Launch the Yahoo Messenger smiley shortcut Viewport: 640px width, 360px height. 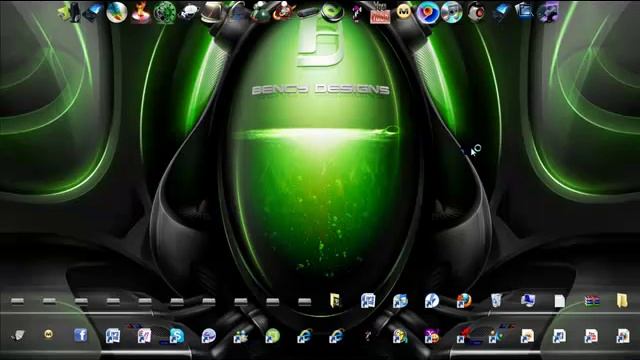tap(432, 336)
